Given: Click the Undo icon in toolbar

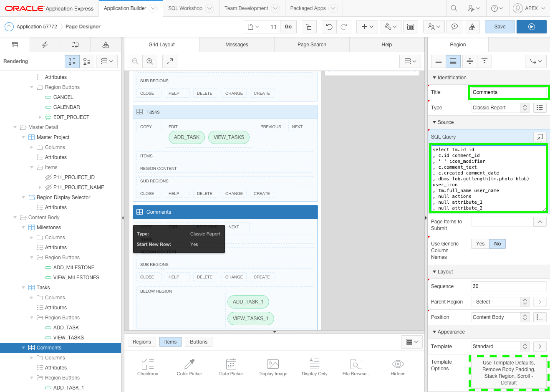Looking at the screenshot, I should 329,27.
